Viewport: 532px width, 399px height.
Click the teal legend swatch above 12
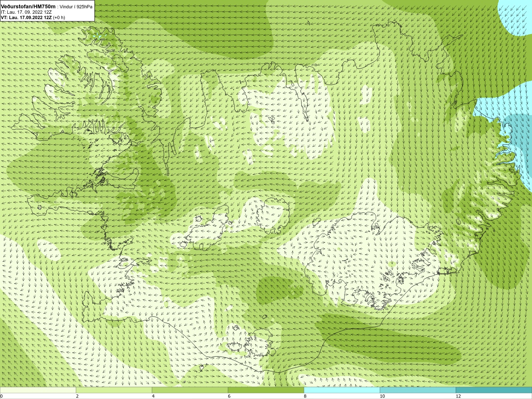494,390
